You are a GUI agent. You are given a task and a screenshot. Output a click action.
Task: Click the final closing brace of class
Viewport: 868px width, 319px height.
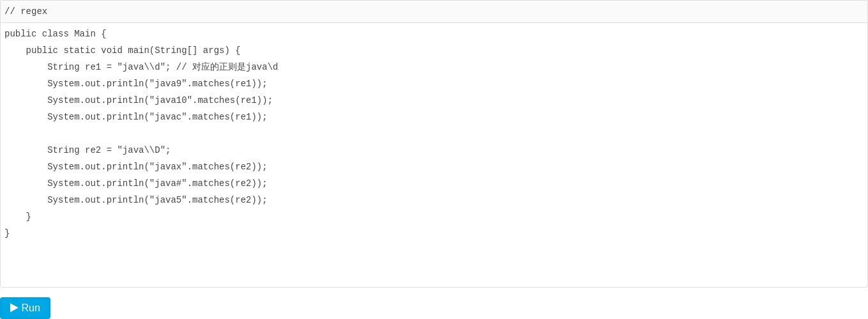coord(7,233)
